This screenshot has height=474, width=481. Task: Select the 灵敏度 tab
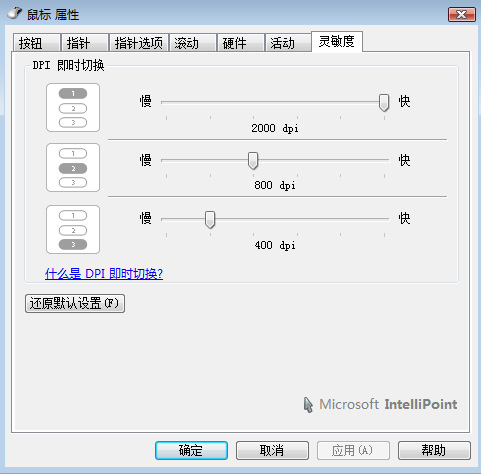point(337,42)
